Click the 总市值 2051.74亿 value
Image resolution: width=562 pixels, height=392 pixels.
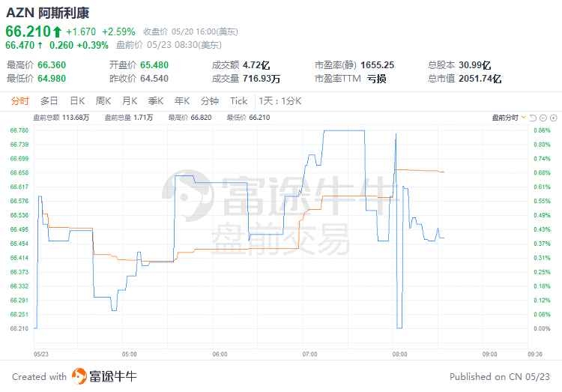tap(480, 78)
